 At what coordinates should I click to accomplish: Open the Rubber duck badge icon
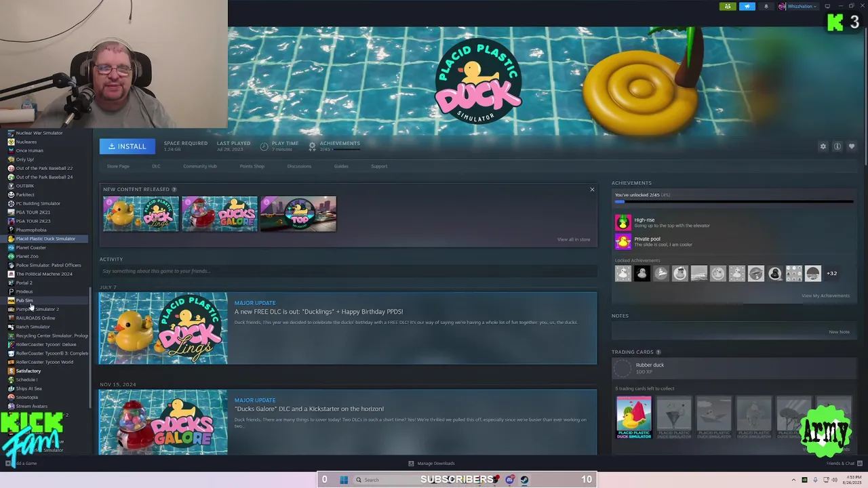click(x=623, y=368)
